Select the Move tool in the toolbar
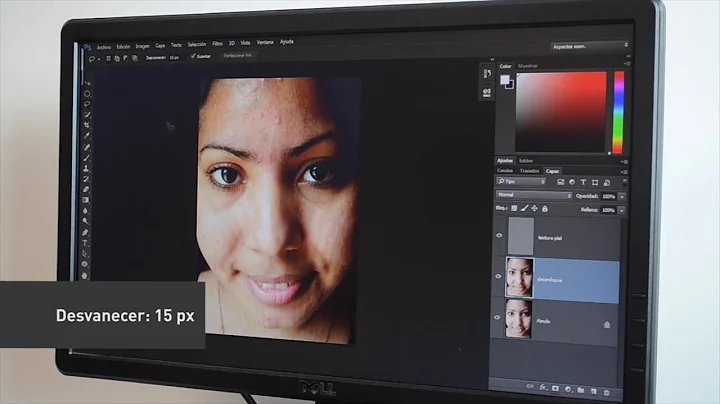Viewport: 720px width, 404px height. click(x=87, y=83)
